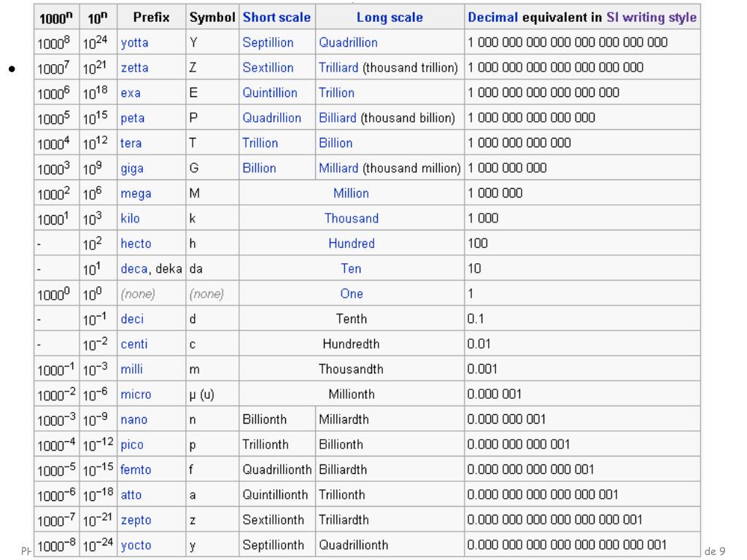Click the 'tera' prefix link

click(131, 143)
